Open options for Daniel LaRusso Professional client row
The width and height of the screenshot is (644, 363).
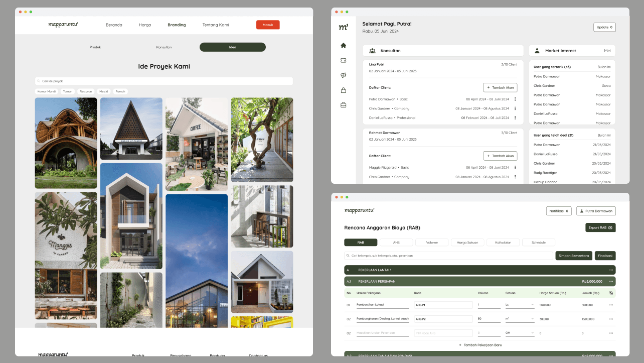pyautogui.click(x=515, y=118)
